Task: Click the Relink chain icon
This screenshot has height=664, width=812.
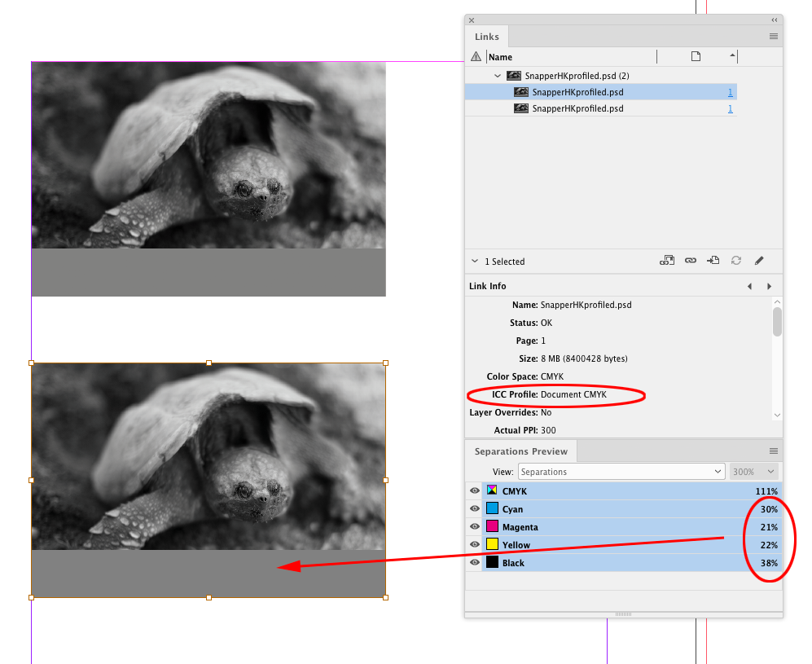Action: pyautogui.click(x=691, y=261)
